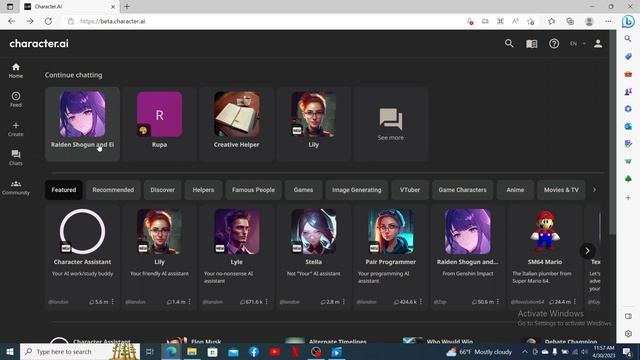Viewport: 640px width, 360px height.
Task: Open the Stella featured card
Action: pos(313,257)
